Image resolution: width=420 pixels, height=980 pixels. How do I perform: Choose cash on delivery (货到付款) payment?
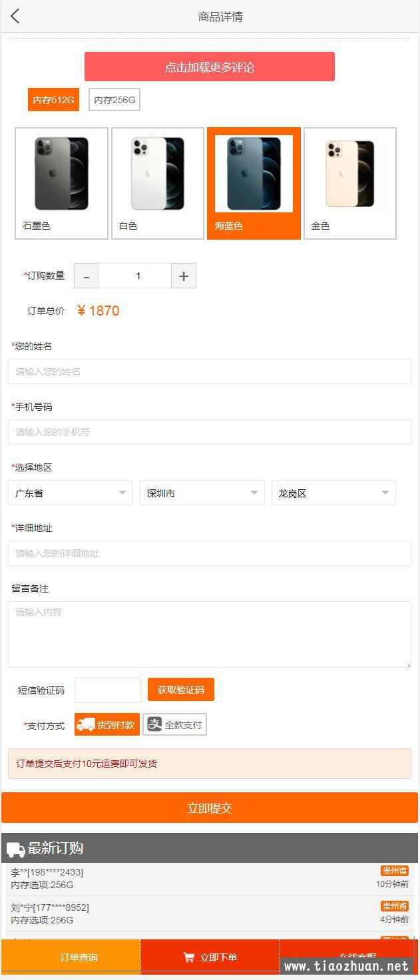point(107,724)
